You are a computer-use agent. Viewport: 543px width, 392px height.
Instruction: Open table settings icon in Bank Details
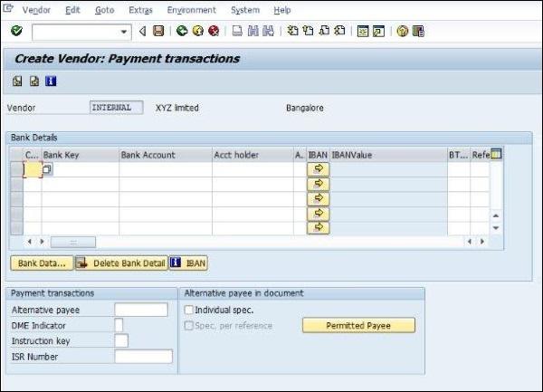[x=495, y=154]
